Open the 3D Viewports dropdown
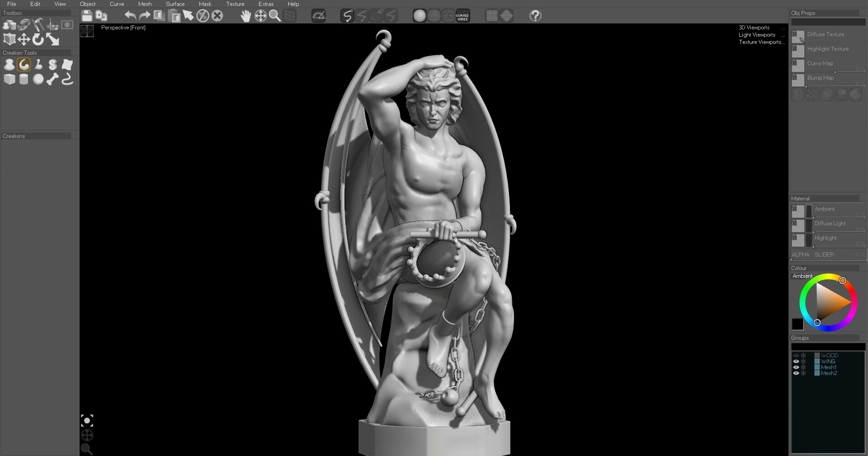Image resolution: width=868 pixels, height=456 pixels. (754, 28)
